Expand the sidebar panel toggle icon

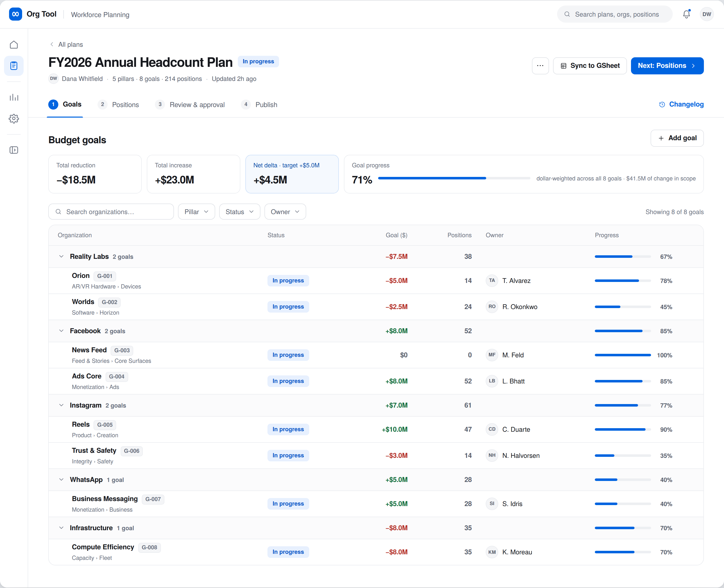click(x=14, y=150)
